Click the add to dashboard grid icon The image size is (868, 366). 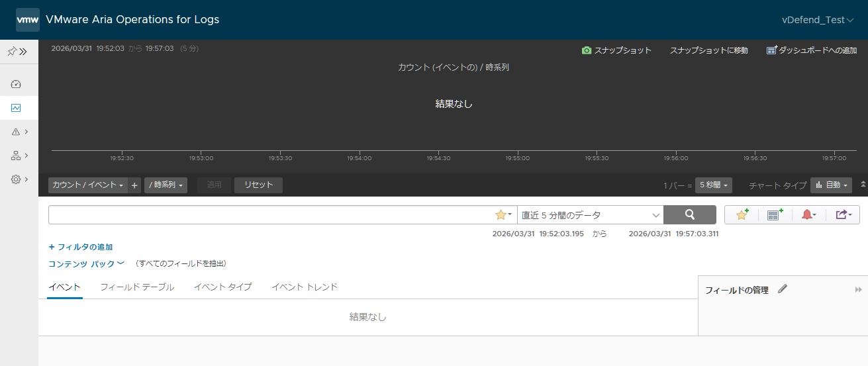click(x=775, y=214)
